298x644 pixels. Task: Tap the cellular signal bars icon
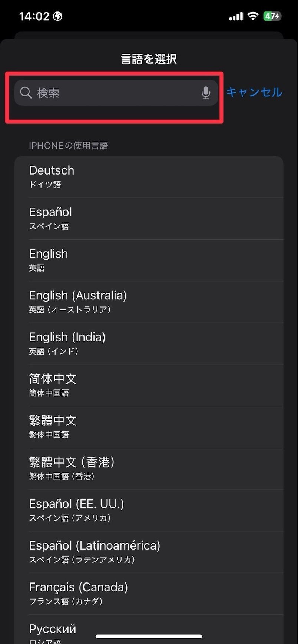click(236, 16)
